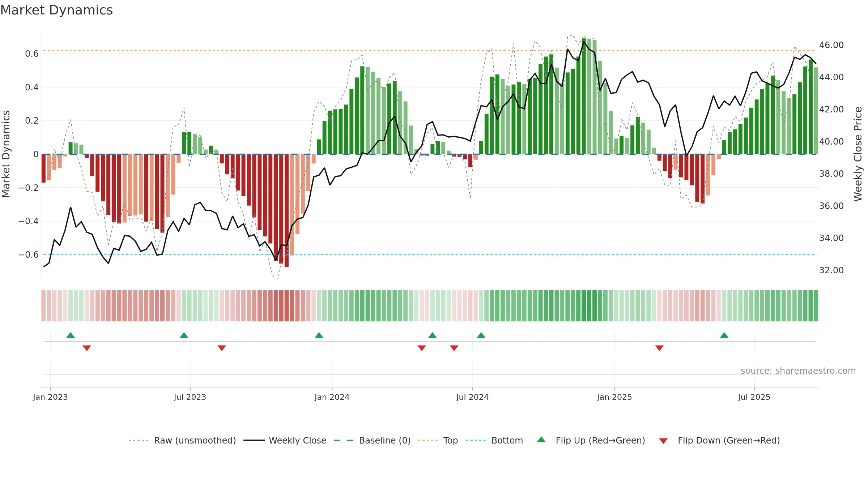Image resolution: width=868 pixels, height=488 pixels.
Task: Click the 42.00 price axis label
Action: [831, 109]
